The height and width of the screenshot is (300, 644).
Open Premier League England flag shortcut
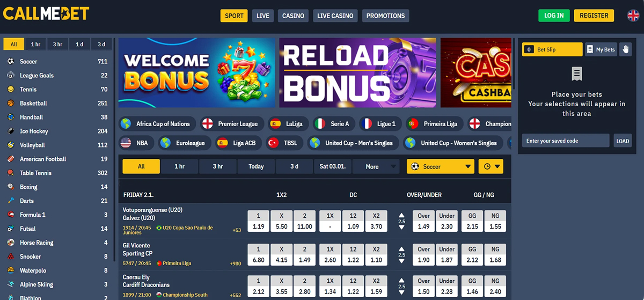point(207,124)
